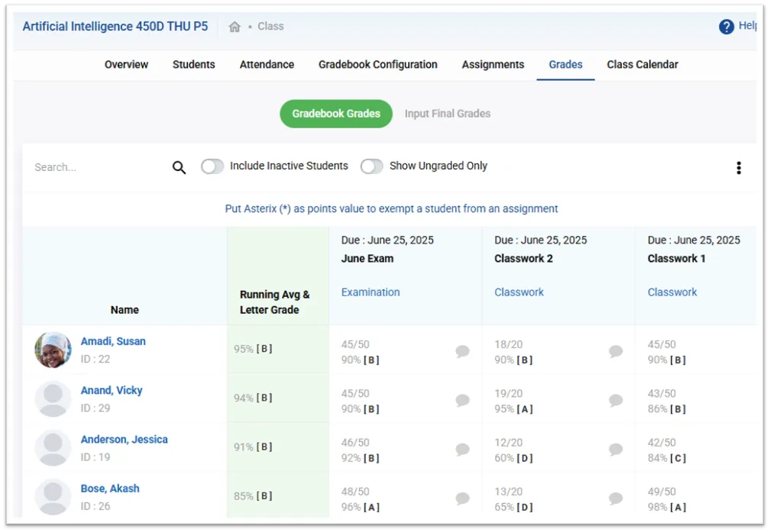Screen dimensions: 770x532
Task: Click Bose, Akash Classwork 2 score 13/20
Action: (x=508, y=492)
